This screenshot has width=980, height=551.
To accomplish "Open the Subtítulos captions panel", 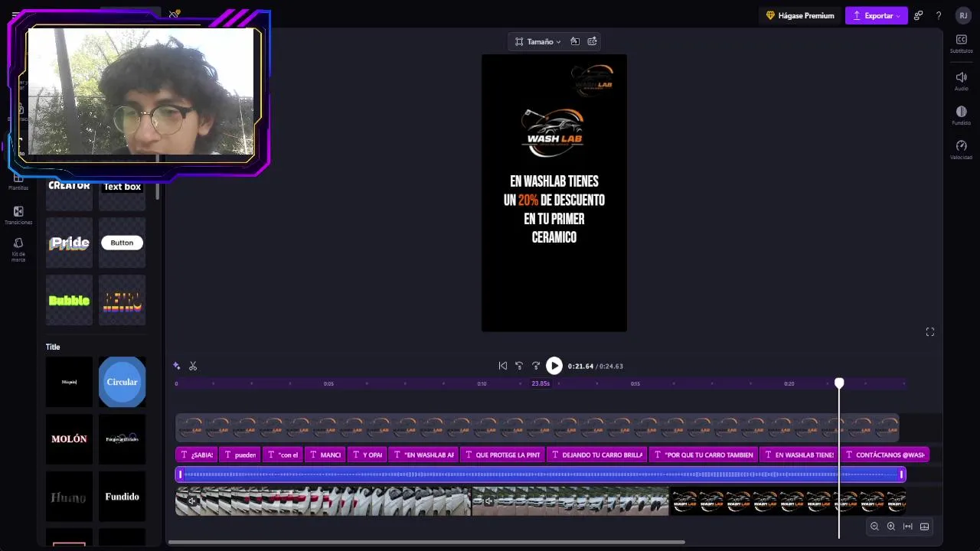I will click(x=961, y=44).
